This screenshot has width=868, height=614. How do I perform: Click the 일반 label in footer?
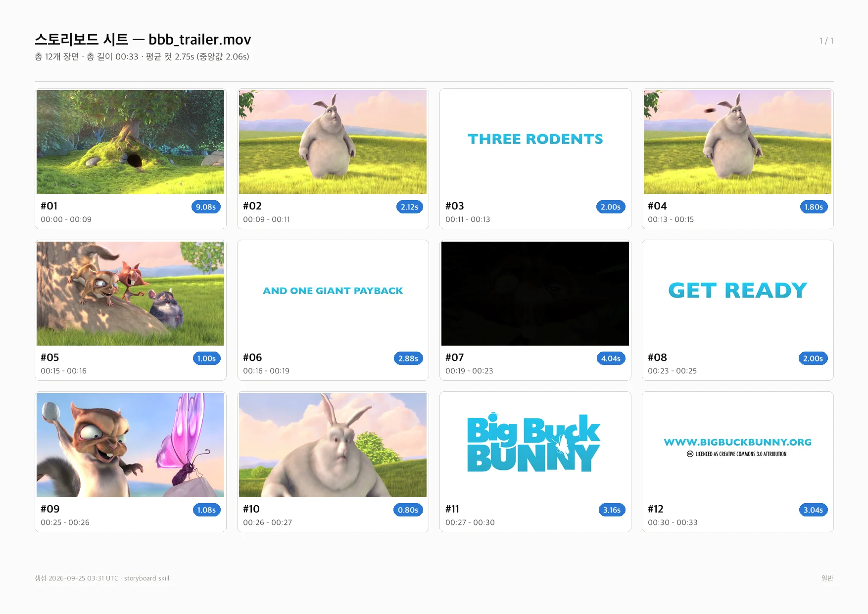pos(827,578)
